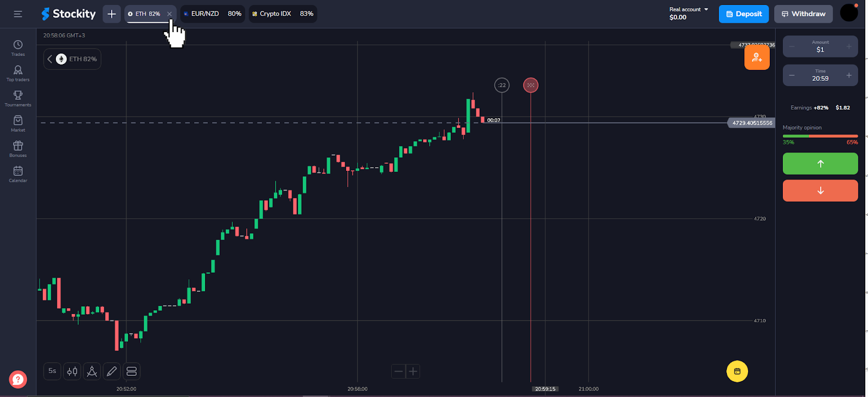Open the hamburger menu

click(x=18, y=14)
